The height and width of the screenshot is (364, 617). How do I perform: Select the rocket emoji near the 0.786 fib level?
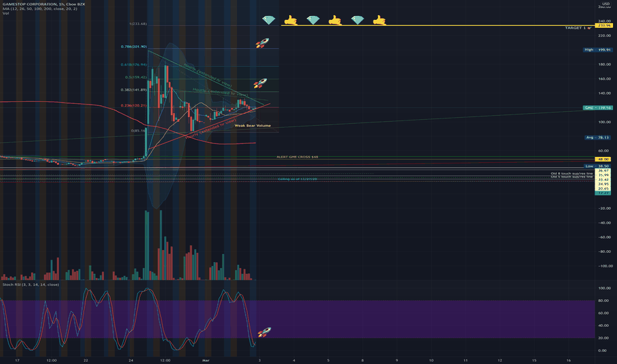262,43
